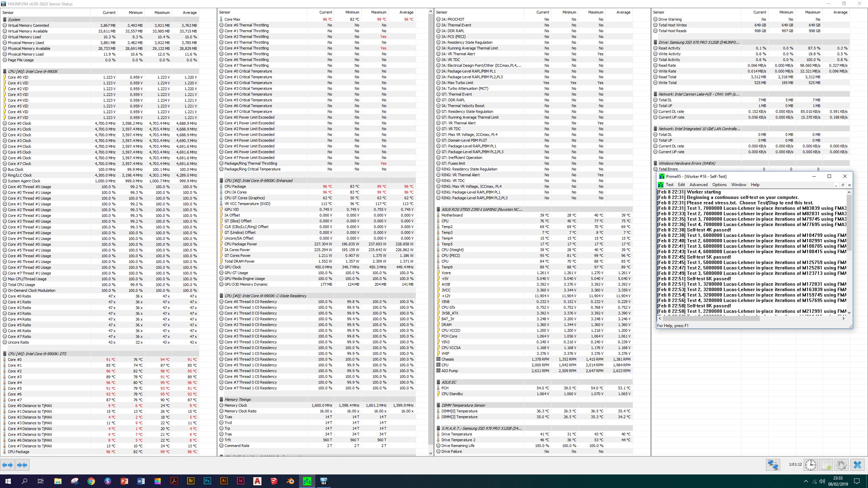Select the CPU Package Power sensor row
This screenshot has height=488, width=868.
click(241, 244)
